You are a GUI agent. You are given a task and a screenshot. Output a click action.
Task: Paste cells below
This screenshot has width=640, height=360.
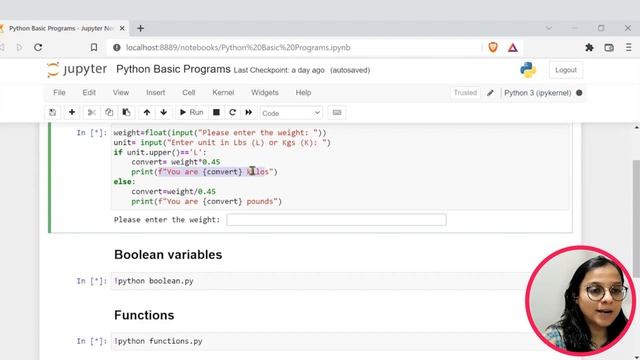127,112
